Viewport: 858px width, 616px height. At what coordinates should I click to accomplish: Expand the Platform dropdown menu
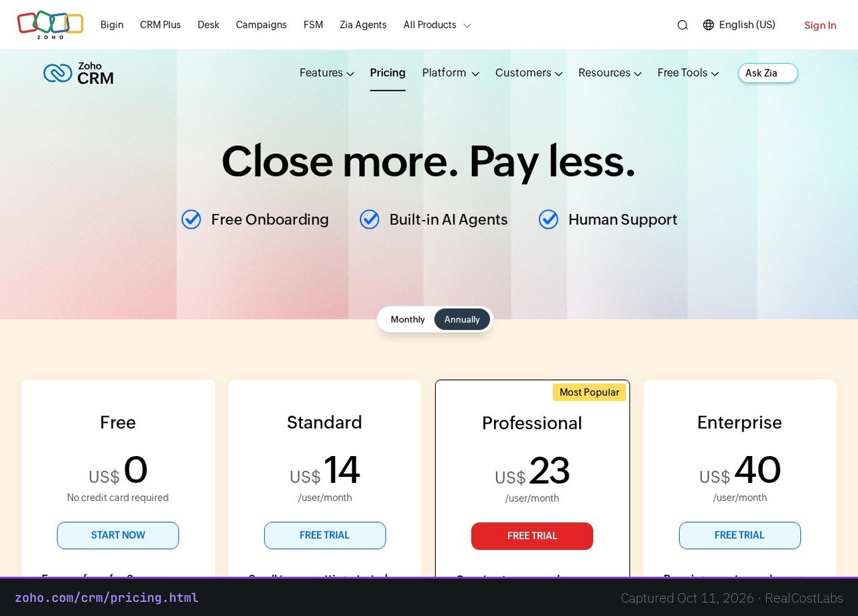tap(450, 73)
